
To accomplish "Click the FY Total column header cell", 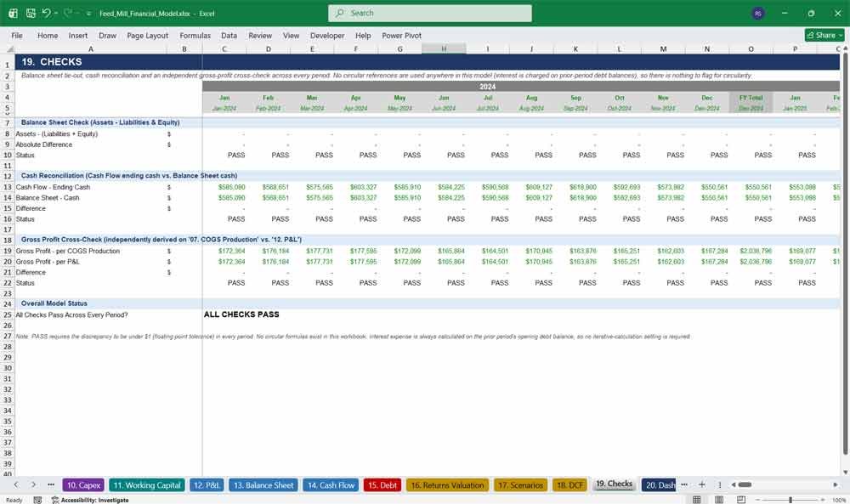I will click(x=751, y=98).
